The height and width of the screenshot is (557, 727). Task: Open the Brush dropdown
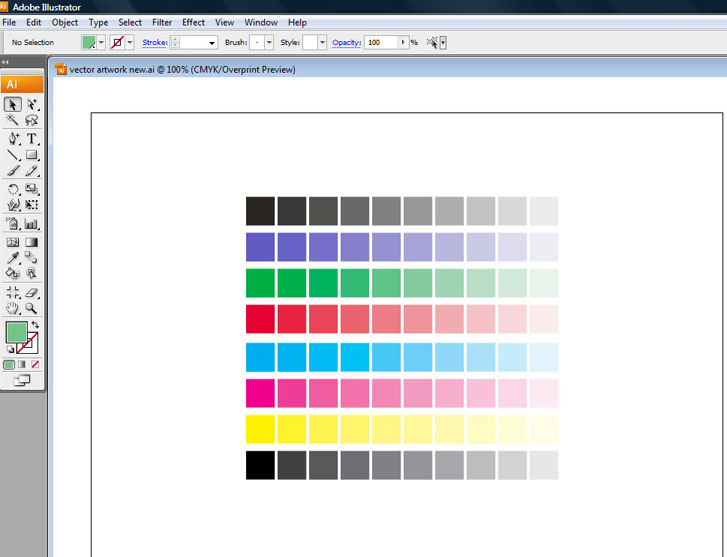269,43
